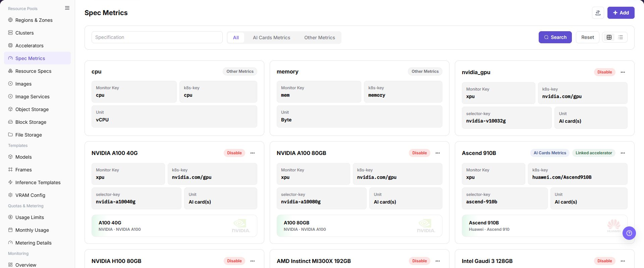
Task: Click the Metering Details icon
Action: 10,243
